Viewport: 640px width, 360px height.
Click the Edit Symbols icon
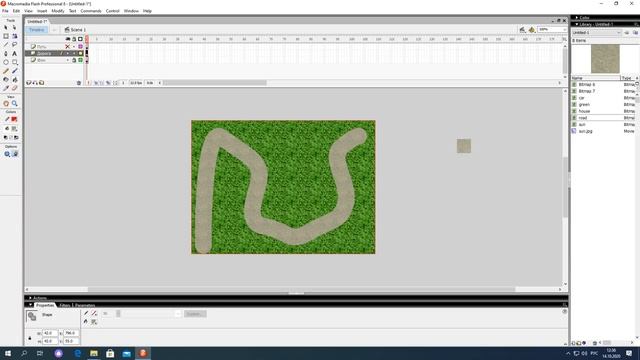tap(531, 30)
